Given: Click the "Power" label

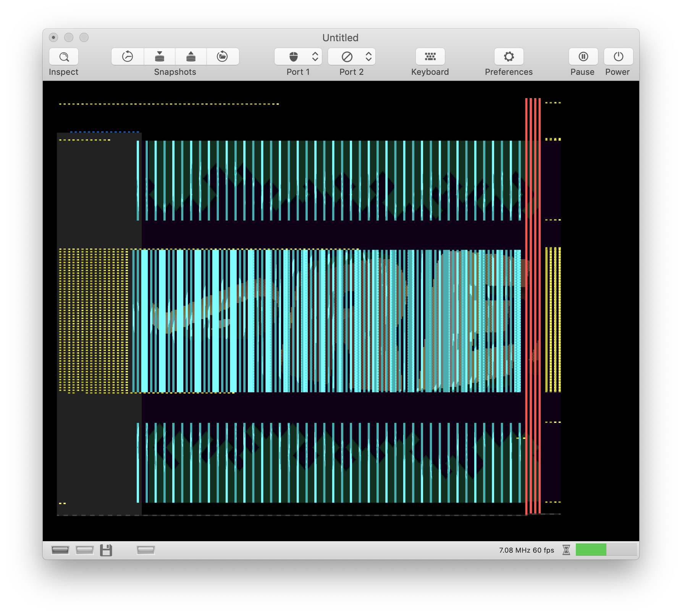Looking at the screenshot, I should (617, 72).
